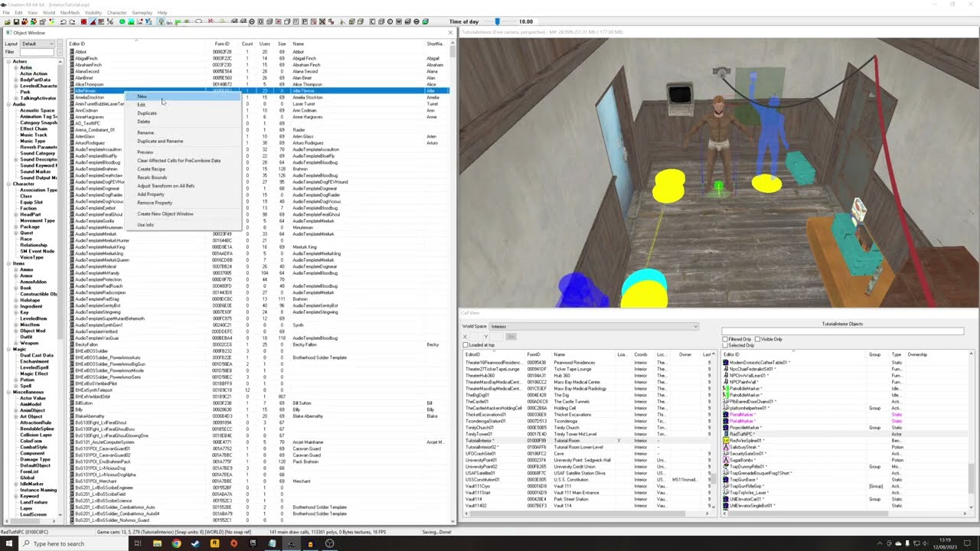The image size is (980, 551).
Task: Sort object list by Type column header
Action: point(897,354)
